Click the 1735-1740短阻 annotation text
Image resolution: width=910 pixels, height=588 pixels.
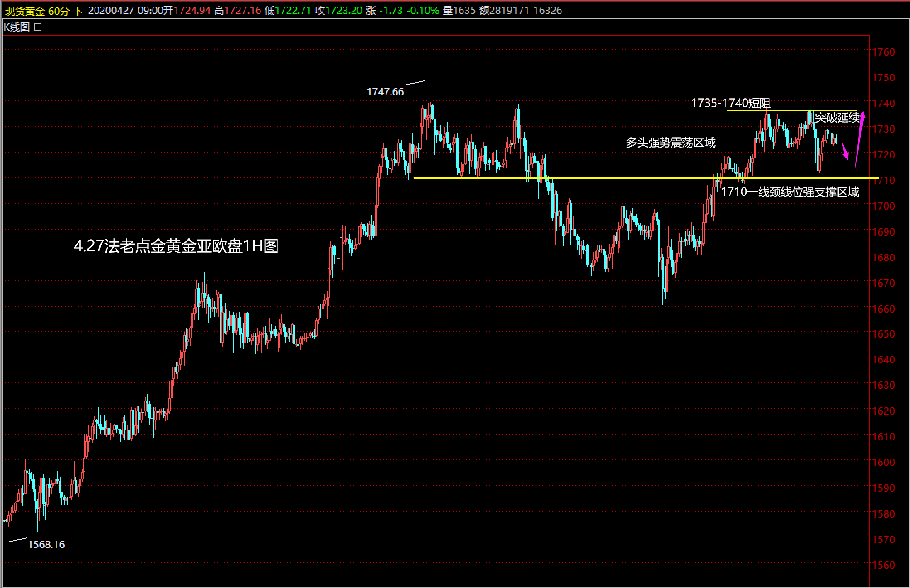(730, 103)
